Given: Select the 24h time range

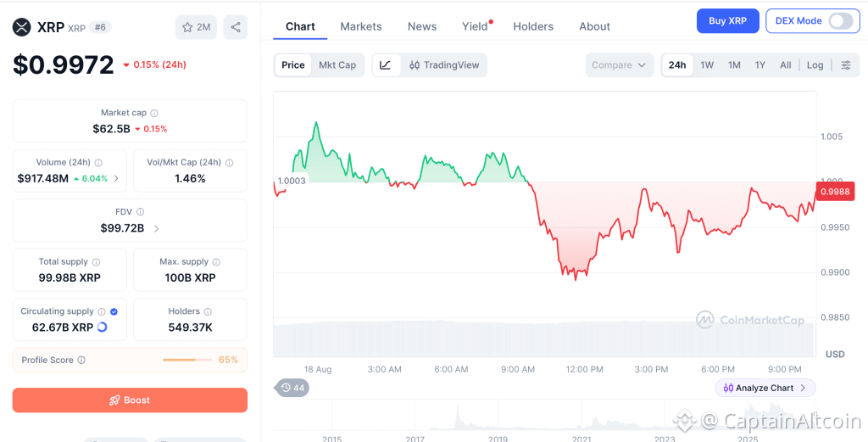Looking at the screenshot, I should pyautogui.click(x=677, y=65).
